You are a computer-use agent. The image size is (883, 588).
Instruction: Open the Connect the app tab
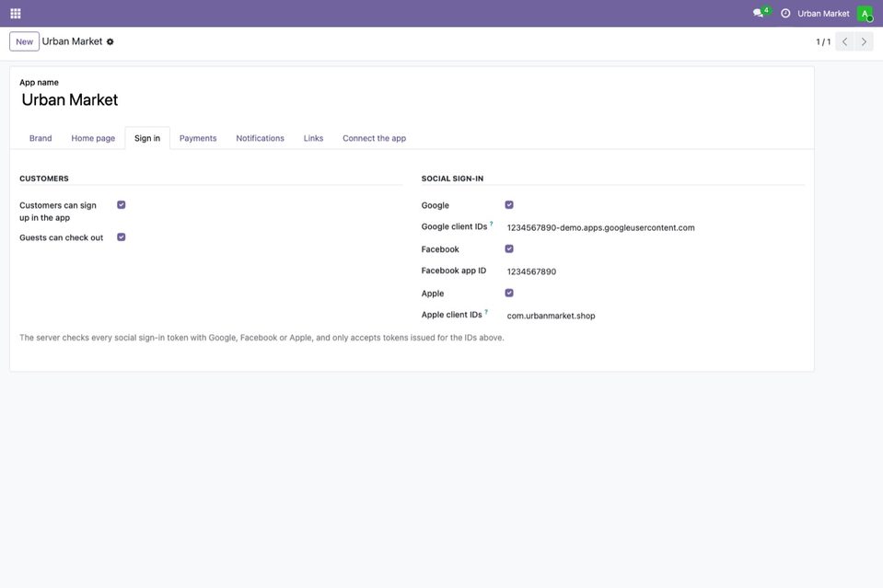coord(374,138)
